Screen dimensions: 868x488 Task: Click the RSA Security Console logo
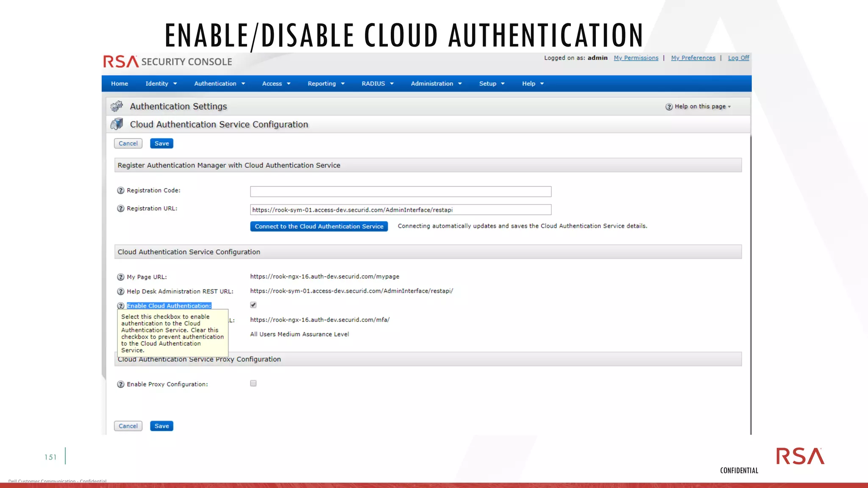167,62
